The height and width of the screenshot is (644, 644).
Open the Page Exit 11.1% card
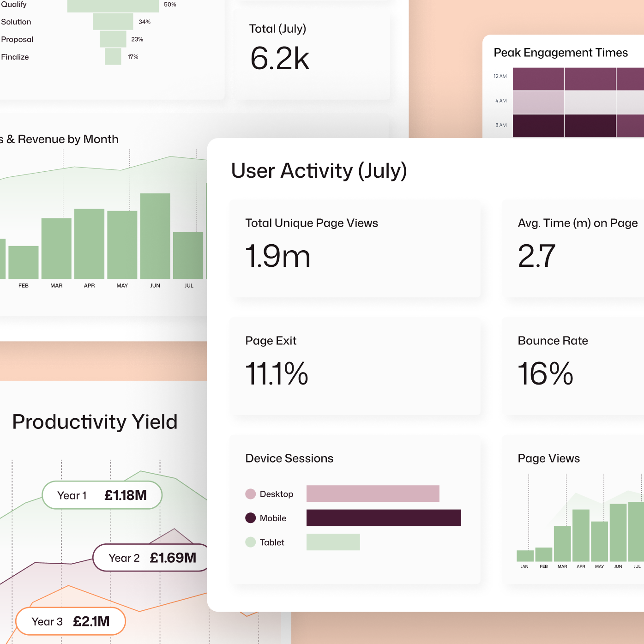355,367
